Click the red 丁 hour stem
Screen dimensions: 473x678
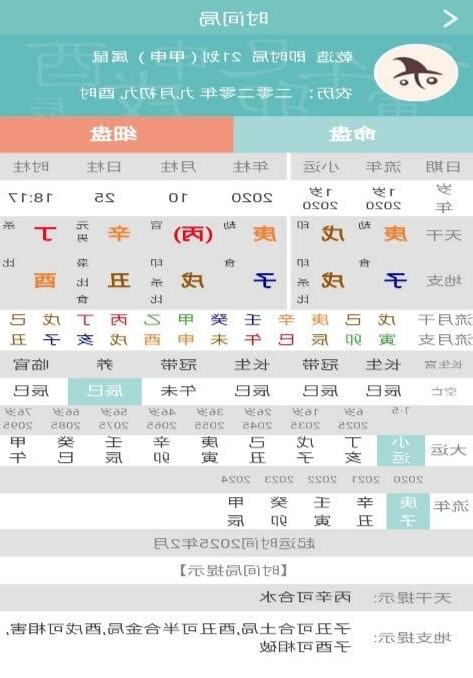[x=45, y=234]
